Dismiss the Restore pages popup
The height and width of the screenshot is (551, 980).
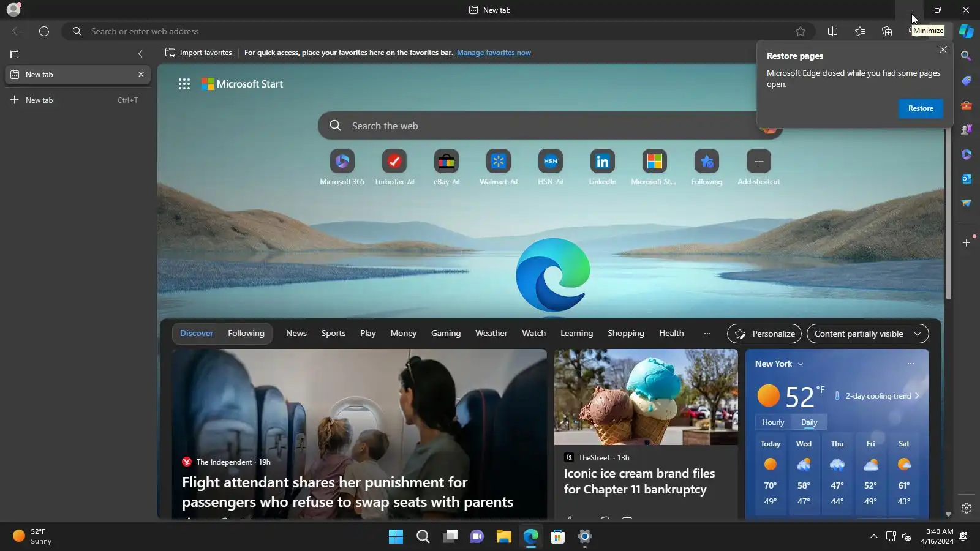[943, 50]
